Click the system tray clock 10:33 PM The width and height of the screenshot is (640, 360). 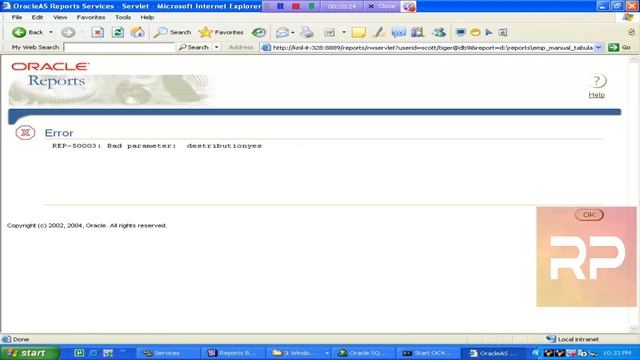pyautogui.click(x=617, y=353)
